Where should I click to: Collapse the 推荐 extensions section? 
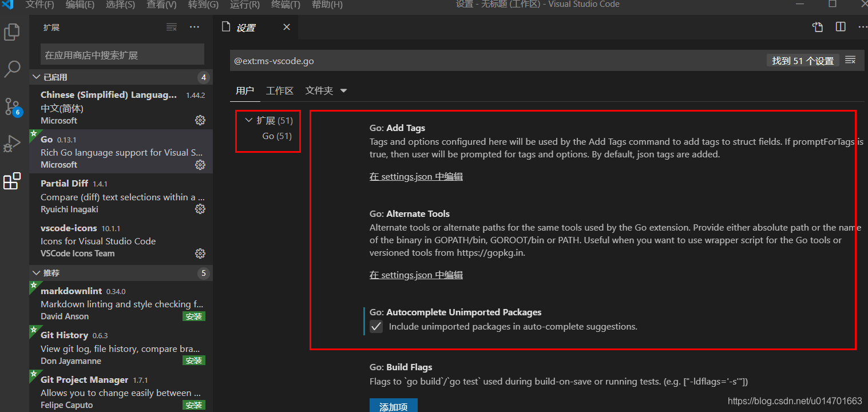[36, 273]
